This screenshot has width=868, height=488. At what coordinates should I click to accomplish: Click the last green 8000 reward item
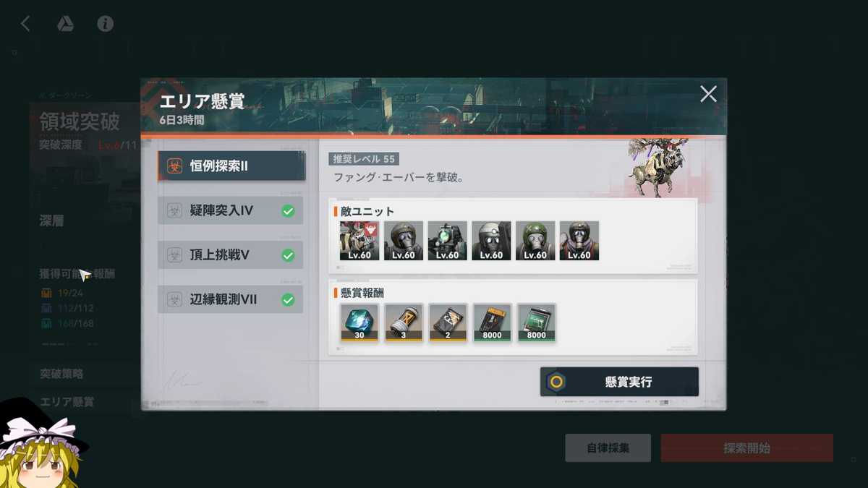536,322
